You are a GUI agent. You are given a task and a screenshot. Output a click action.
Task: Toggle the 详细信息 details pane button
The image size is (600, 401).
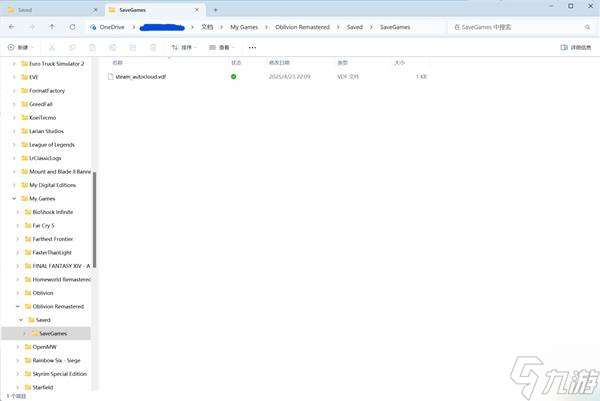tap(576, 47)
